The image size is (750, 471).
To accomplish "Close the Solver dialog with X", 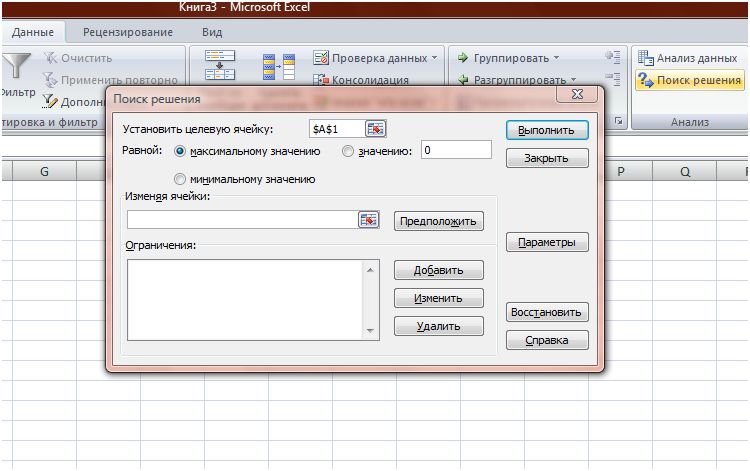I will [x=577, y=94].
